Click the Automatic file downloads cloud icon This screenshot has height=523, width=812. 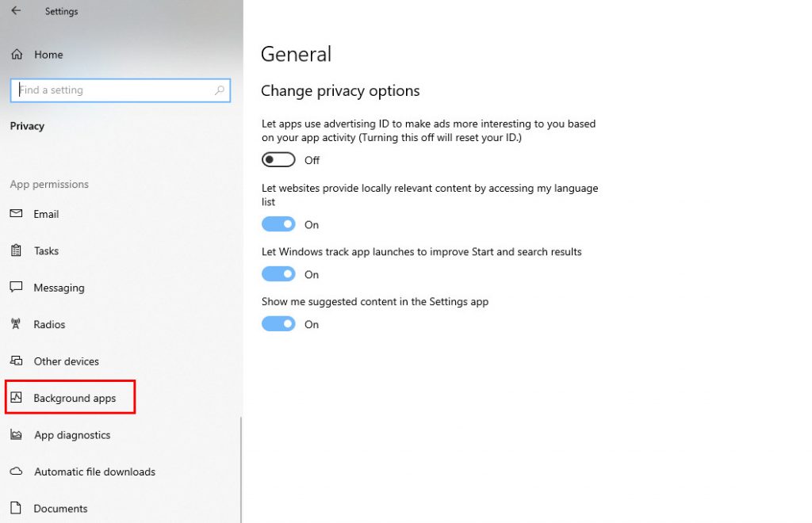pyautogui.click(x=16, y=471)
